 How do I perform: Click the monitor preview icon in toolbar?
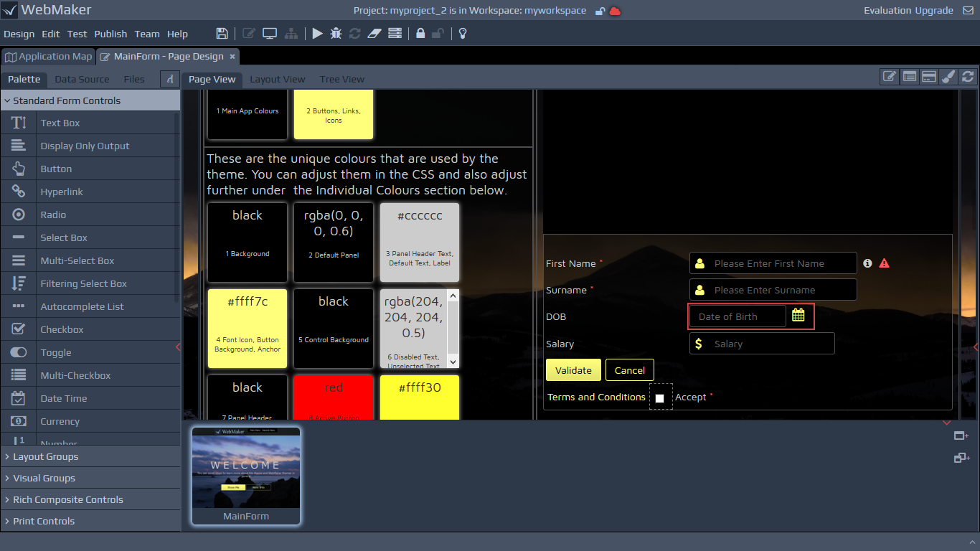tap(270, 34)
